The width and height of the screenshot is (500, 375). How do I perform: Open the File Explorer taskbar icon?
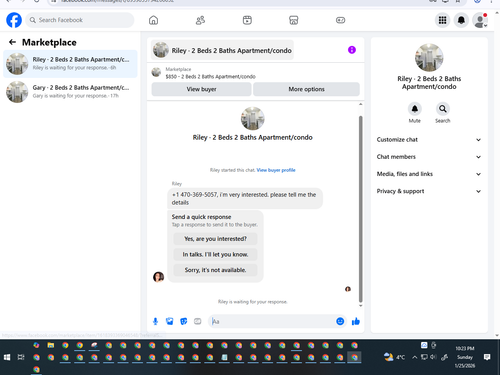(x=51, y=345)
